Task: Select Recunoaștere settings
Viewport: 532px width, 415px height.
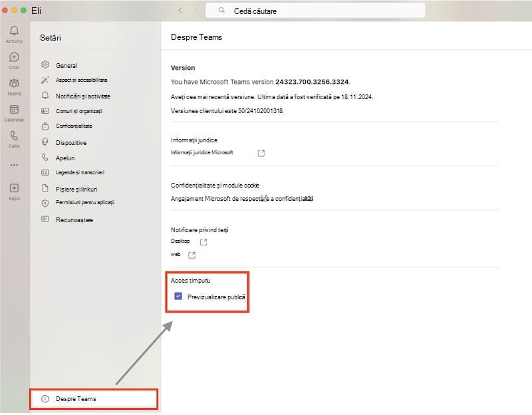Action: [74, 220]
